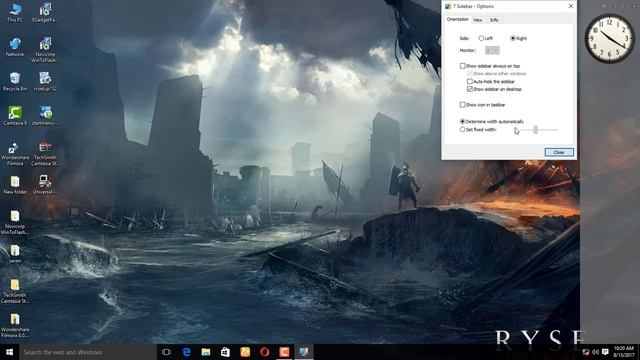Select the seven folder icon
This screenshot has height=360, width=640.
pyautogui.click(x=15, y=253)
